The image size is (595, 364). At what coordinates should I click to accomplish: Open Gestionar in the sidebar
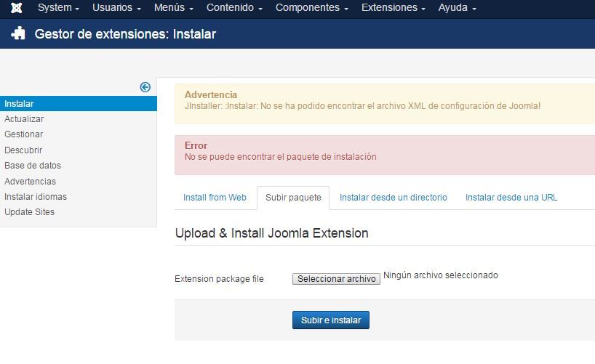pos(24,134)
